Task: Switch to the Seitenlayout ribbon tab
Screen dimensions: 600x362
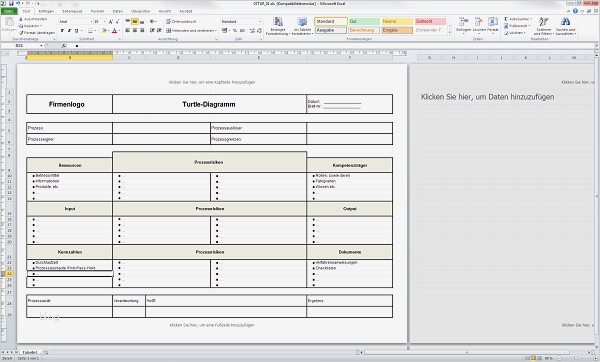Action: [x=72, y=11]
